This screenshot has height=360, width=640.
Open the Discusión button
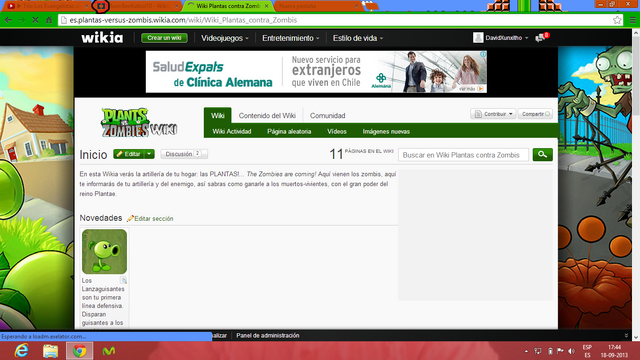[x=184, y=154]
